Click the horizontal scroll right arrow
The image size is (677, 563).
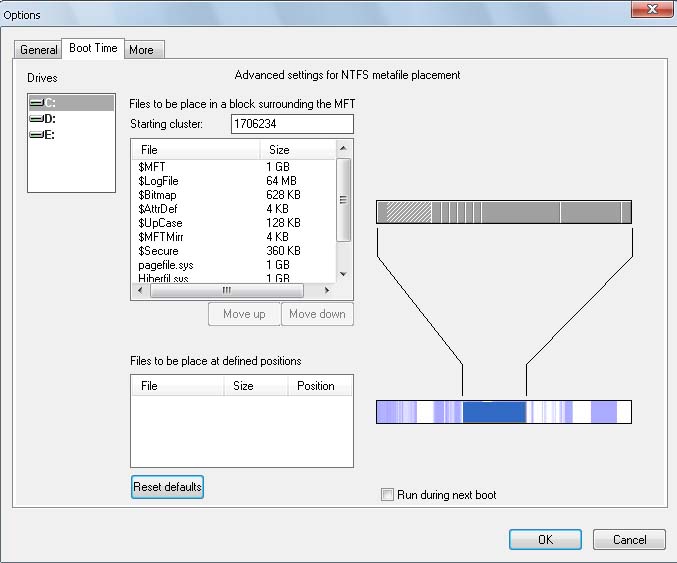point(327,290)
